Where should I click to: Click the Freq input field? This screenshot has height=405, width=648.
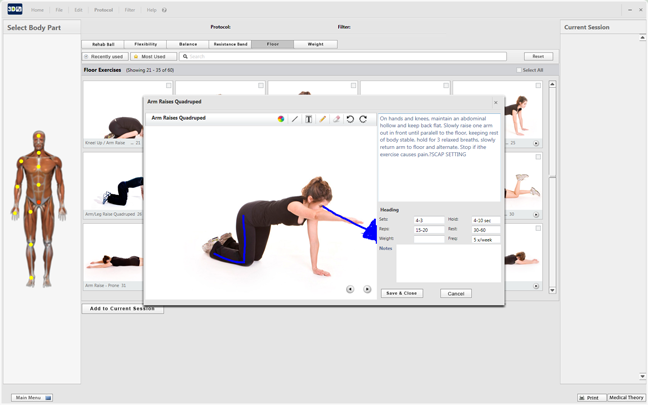click(x=486, y=239)
